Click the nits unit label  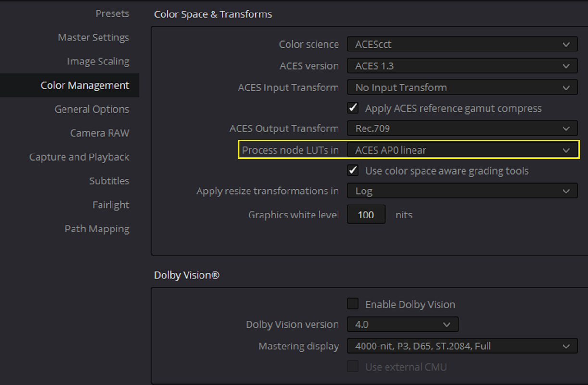[x=404, y=215]
